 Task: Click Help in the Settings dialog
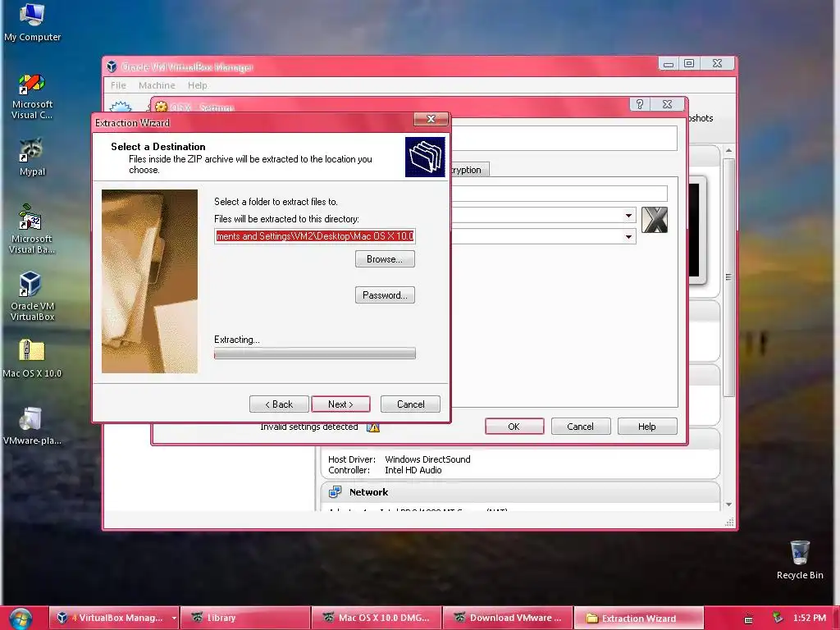pyautogui.click(x=647, y=427)
